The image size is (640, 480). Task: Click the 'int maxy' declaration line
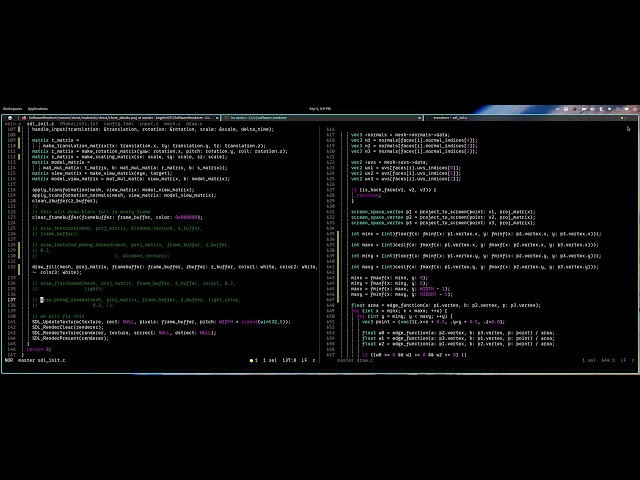click(x=475, y=267)
